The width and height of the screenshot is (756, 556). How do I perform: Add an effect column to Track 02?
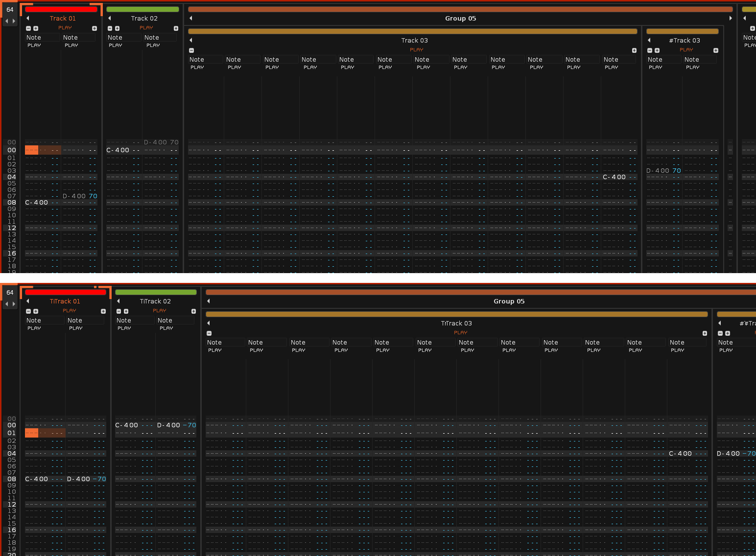[x=176, y=28]
